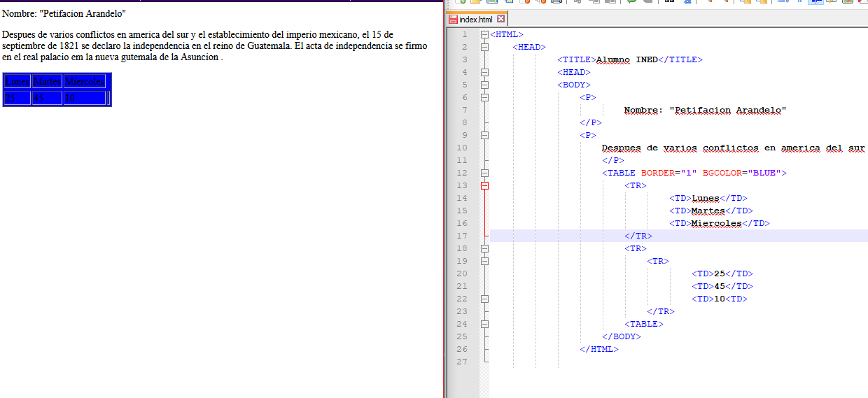
Task: Click the closing </HTML> tag on line 26
Action: 598,349
